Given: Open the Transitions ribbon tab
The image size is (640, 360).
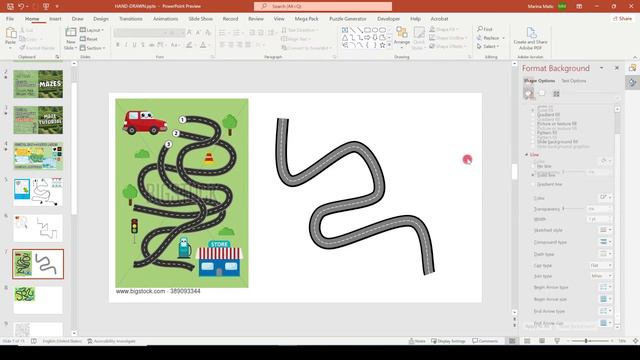Looking at the screenshot, I should tap(131, 19).
